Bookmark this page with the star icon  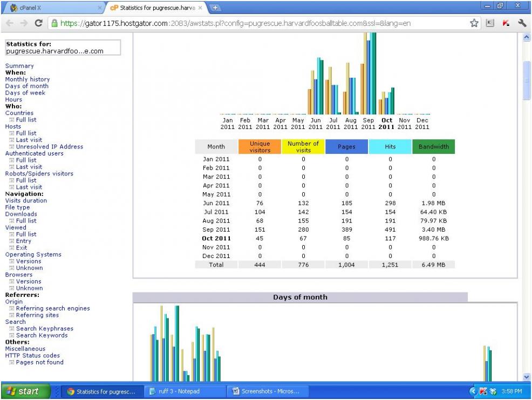click(475, 24)
